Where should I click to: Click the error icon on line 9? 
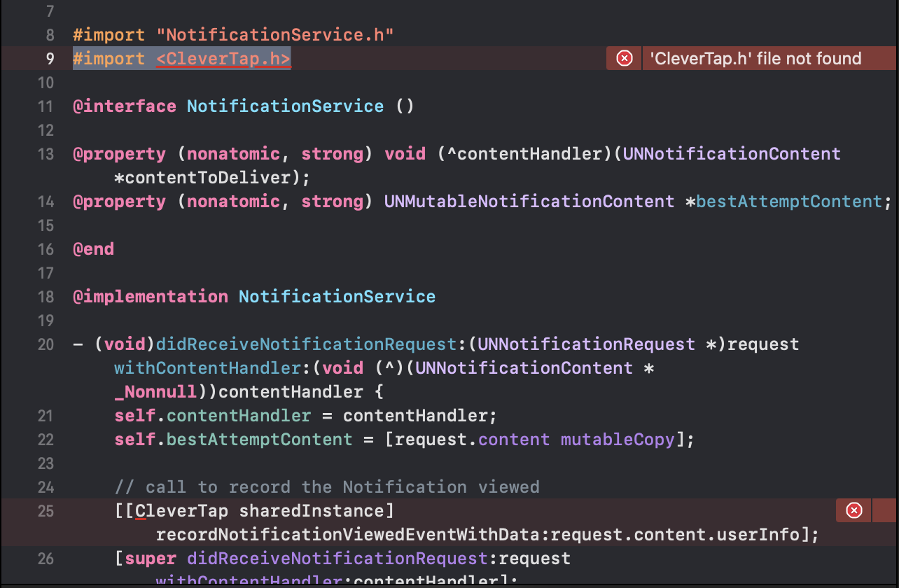[623, 58]
